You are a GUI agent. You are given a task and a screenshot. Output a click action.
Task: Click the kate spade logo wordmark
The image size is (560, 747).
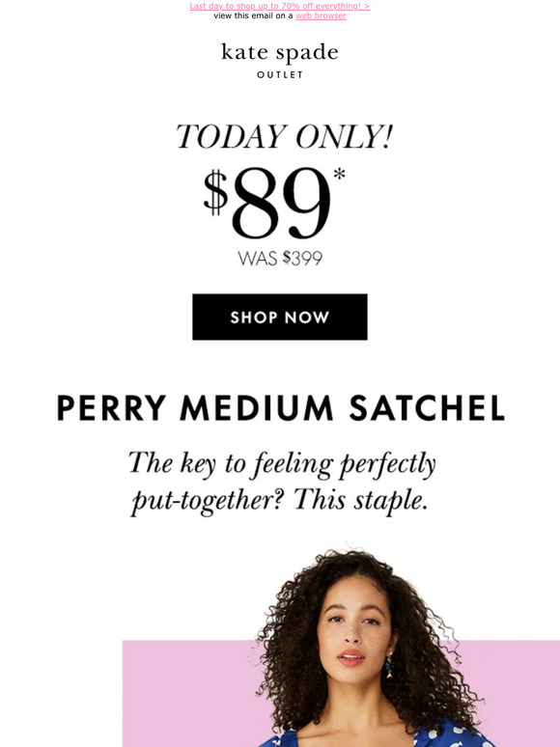tap(280, 53)
